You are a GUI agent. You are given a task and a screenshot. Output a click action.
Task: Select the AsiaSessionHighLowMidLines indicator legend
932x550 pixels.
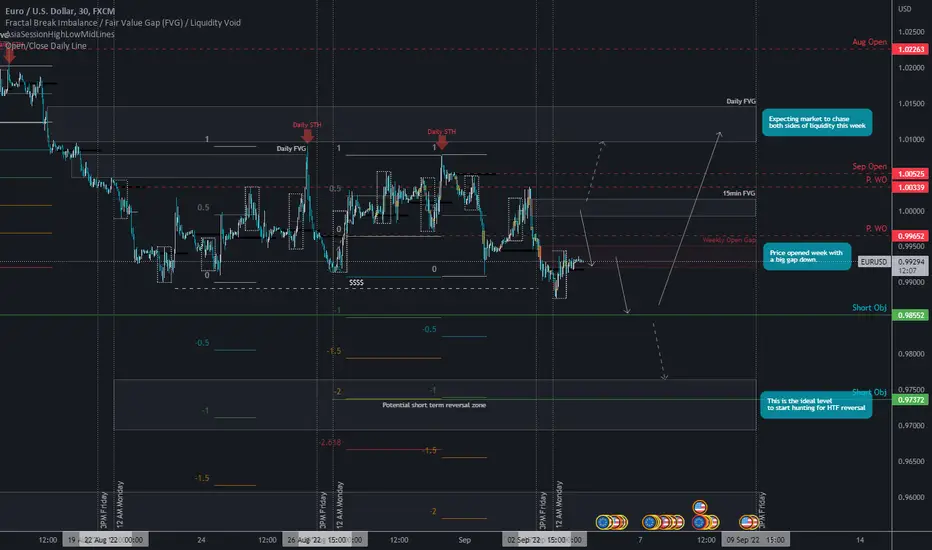60,34
